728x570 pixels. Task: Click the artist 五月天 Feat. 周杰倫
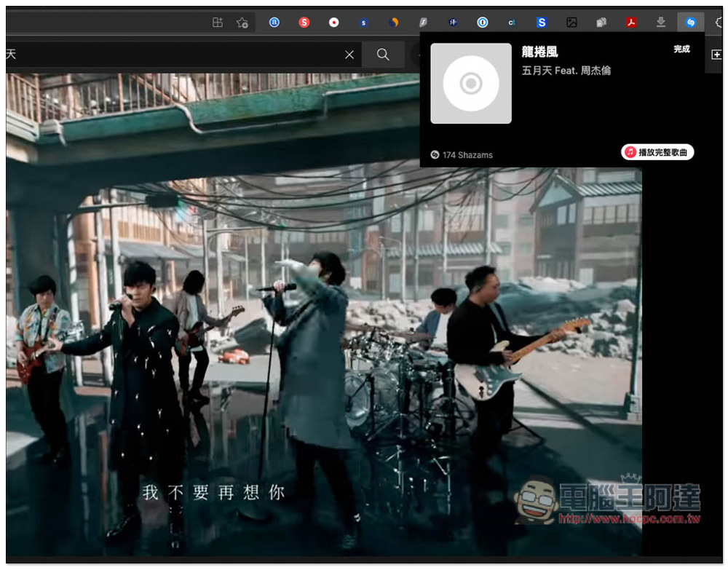pos(566,71)
